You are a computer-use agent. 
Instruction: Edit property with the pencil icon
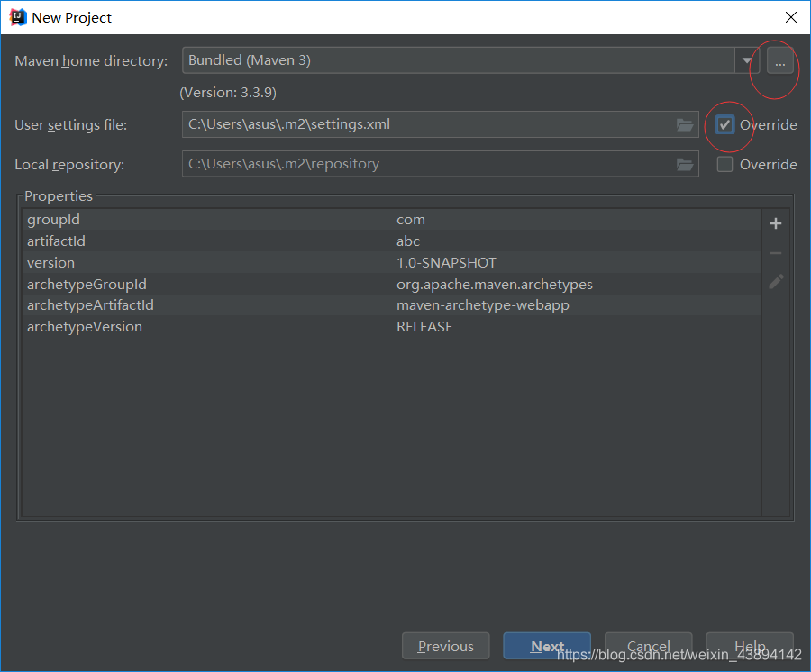[775, 282]
